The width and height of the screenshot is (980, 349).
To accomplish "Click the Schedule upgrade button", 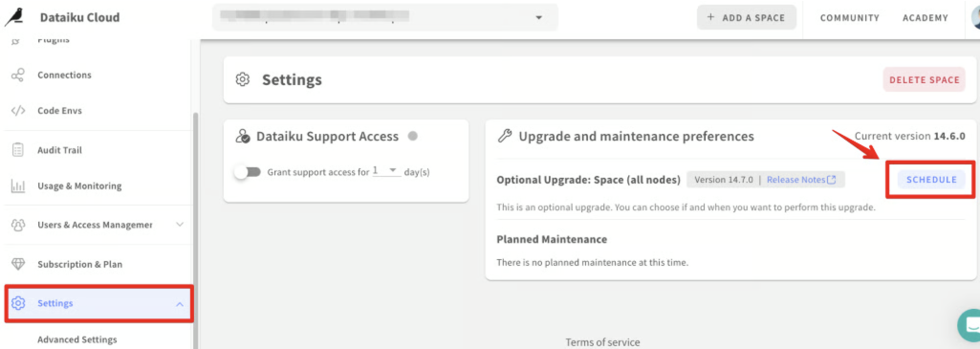I will [x=931, y=180].
